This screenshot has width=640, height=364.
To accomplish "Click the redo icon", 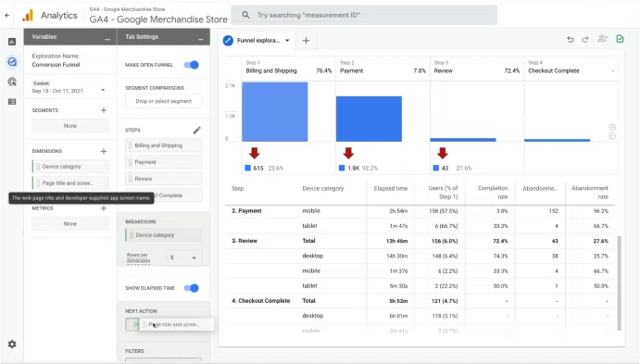I will point(585,39).
